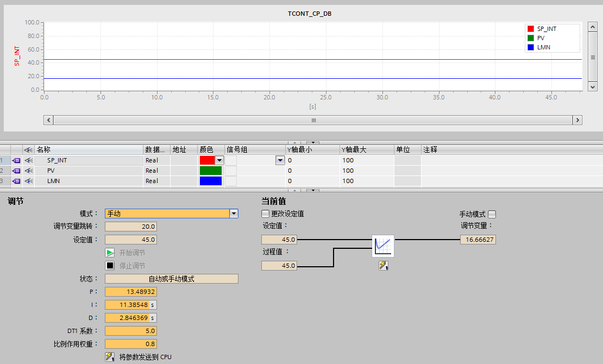Click the 过程值 field showing 45.0
603x364 pixels.
(279, 266)
